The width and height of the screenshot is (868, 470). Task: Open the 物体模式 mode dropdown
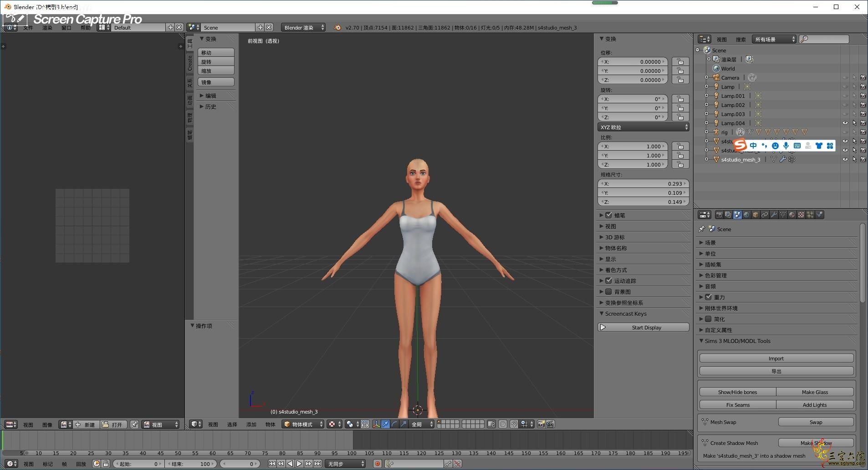(303, 424)
